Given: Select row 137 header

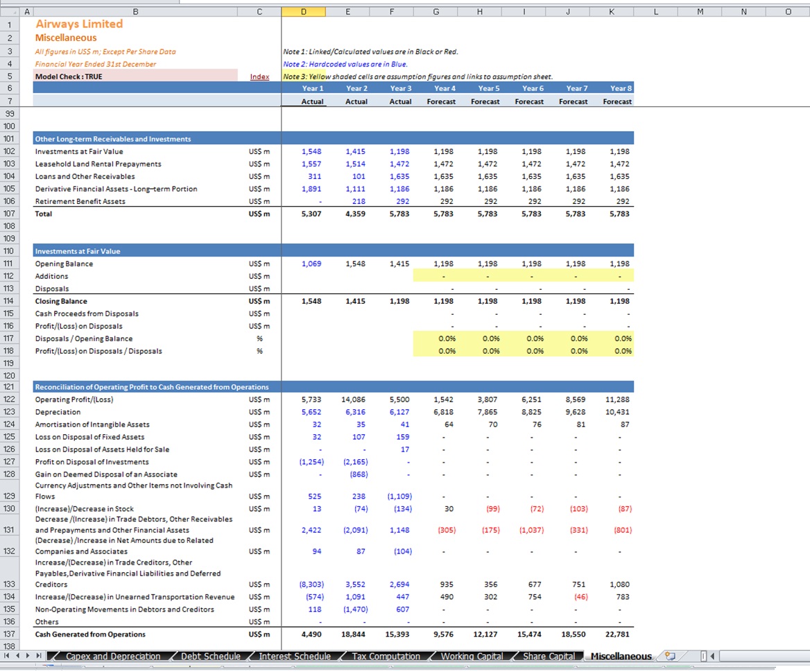Looking at the screenshot, I should point(9,634).
